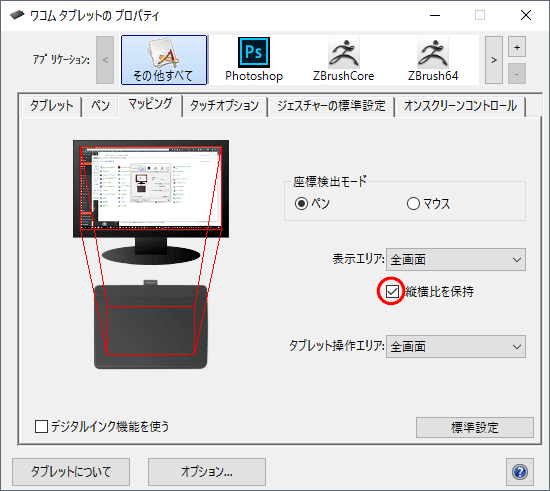Image resolution: width=550 pixels, height=491 pixels.
Task: Select the Photoshop application icon
Action: point(254,60)
